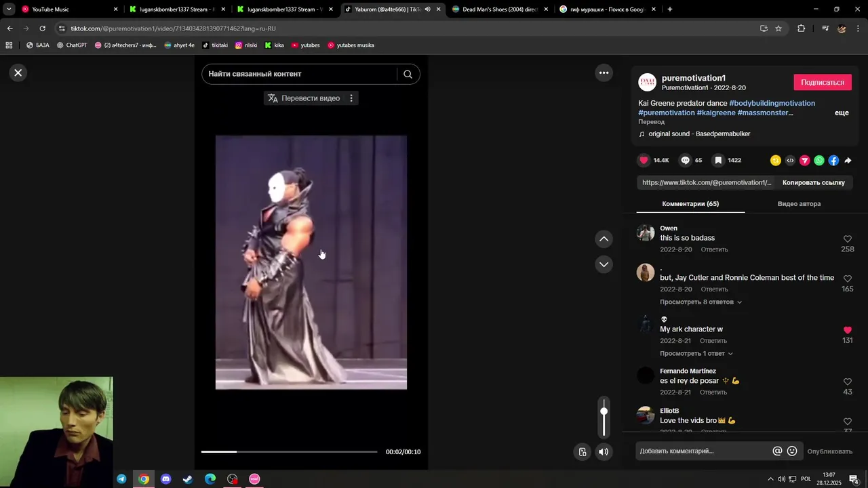Toggle auto-scroll icon beside volume
Screen dimensions: 868x488
tap(582, 452)
